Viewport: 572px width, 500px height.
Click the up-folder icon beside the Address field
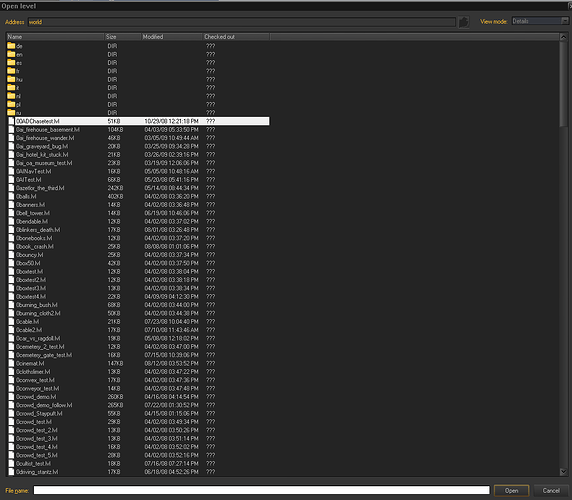(464, 22)
